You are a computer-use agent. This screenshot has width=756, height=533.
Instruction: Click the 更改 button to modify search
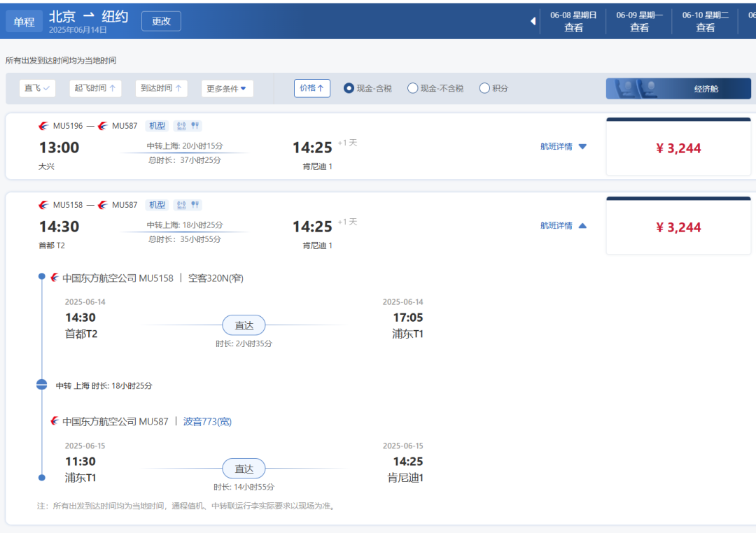[x=161, y=21]
